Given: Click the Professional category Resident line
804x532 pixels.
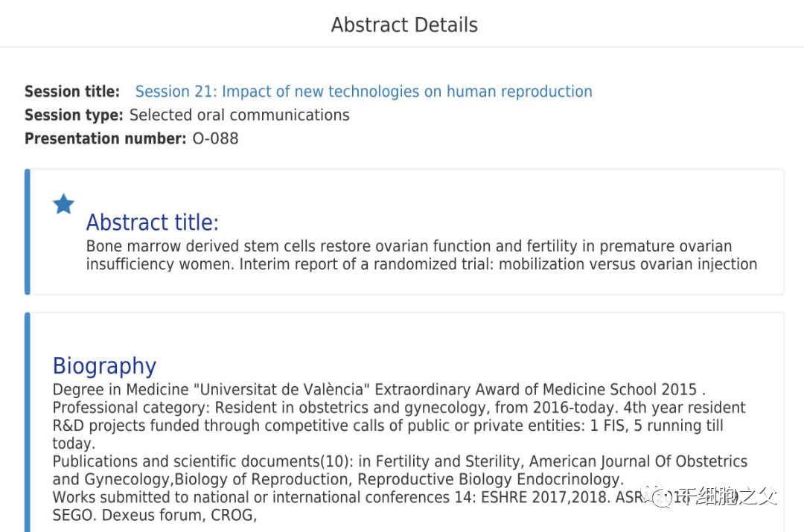Looking at the screenshot, I should [x=399, y=408].
